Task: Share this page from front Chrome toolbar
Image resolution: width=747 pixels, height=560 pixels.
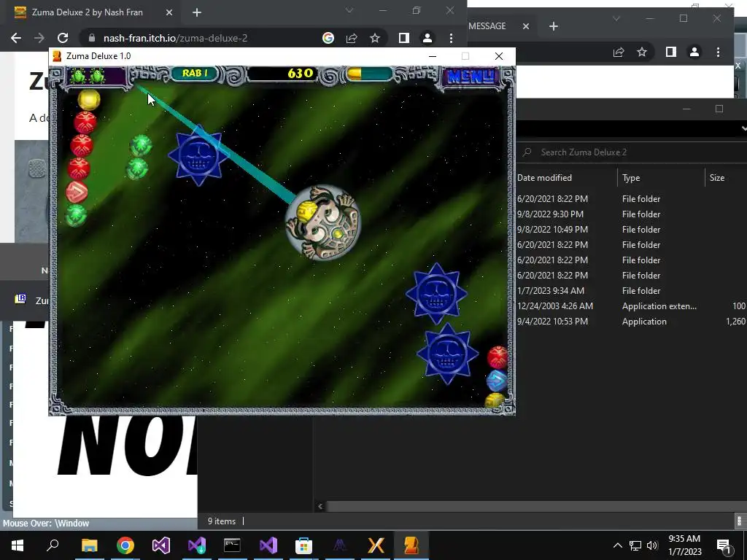Action: 352,38
